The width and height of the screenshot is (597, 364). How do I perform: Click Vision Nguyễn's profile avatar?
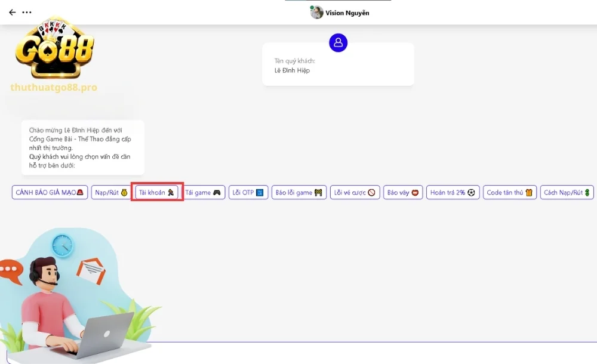click(316, 13)
